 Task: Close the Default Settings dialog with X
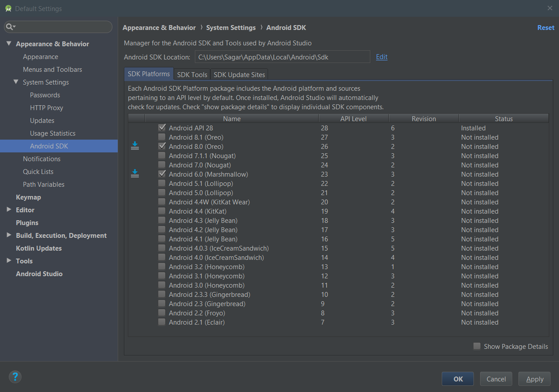tap(550, 8)
